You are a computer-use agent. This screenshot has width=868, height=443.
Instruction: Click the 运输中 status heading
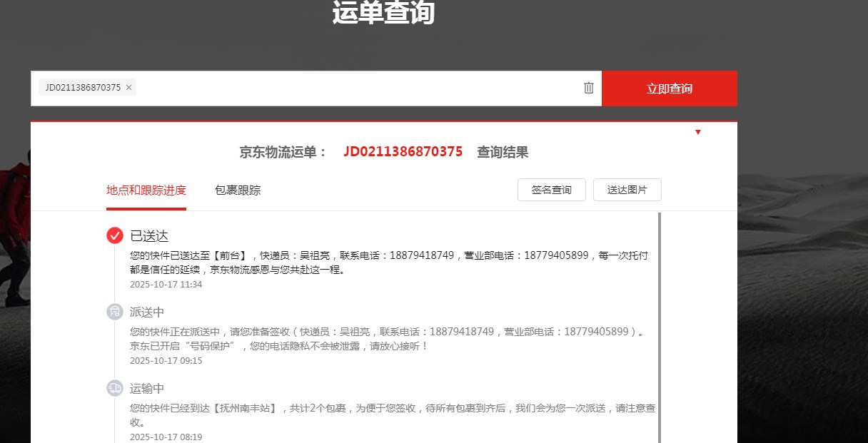point(147,388)
